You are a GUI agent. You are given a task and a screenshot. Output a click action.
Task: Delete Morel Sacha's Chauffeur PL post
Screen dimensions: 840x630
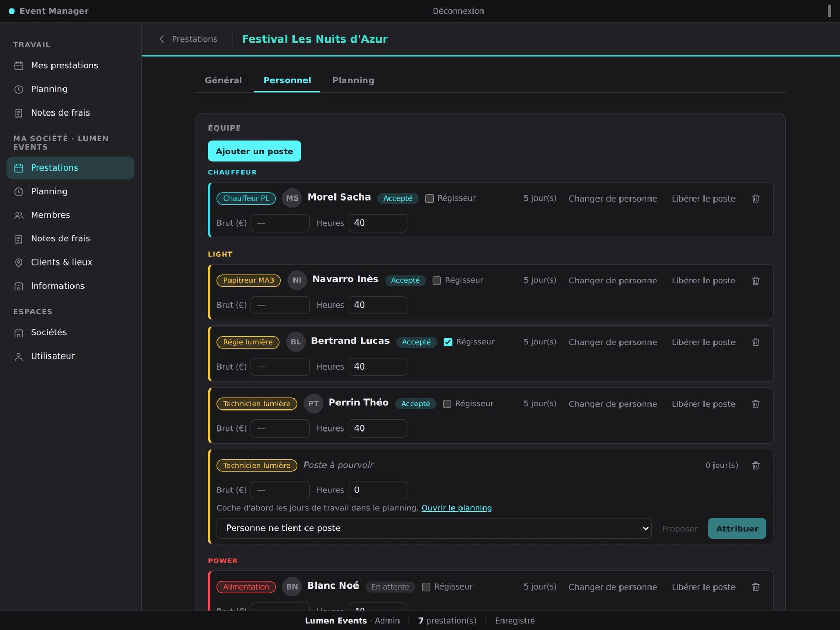[x=755, y=198]
